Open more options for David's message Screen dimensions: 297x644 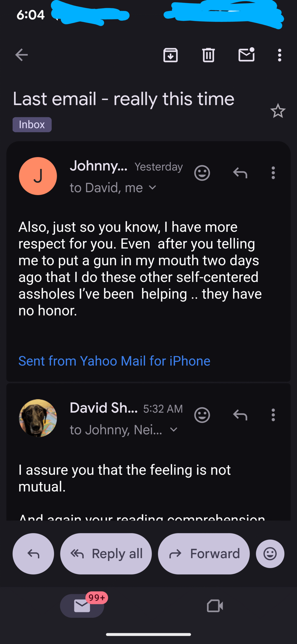pyautogui.click(x=273, y=415)
